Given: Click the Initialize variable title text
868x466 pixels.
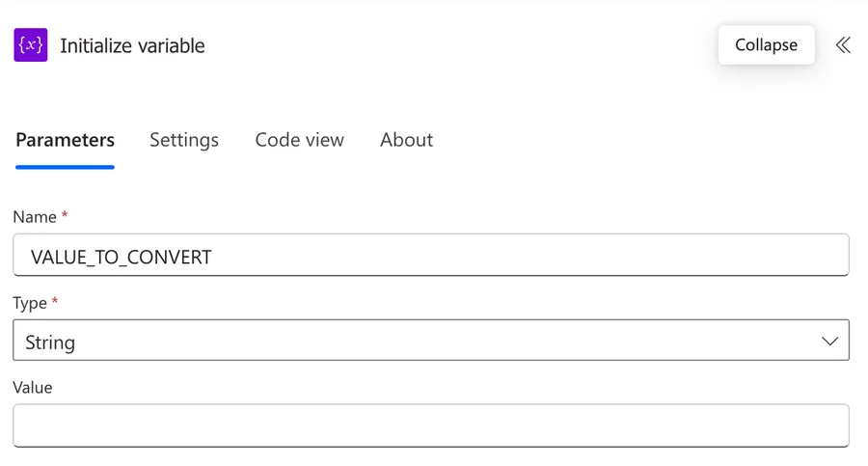Looking at the screenshot, I should (132, 46).
